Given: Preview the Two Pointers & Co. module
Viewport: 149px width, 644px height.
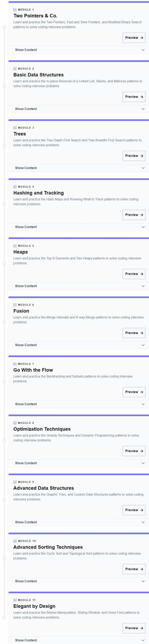Looking at the screenshot, I should coord(134,38).
